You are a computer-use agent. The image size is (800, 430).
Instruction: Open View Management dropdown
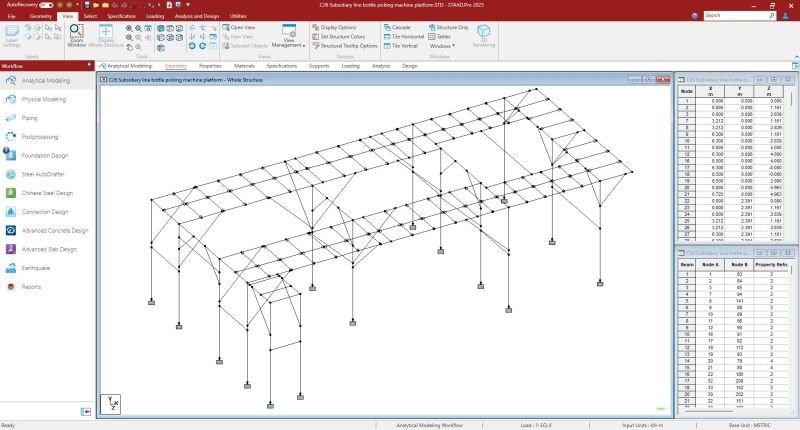coord(288,36)
